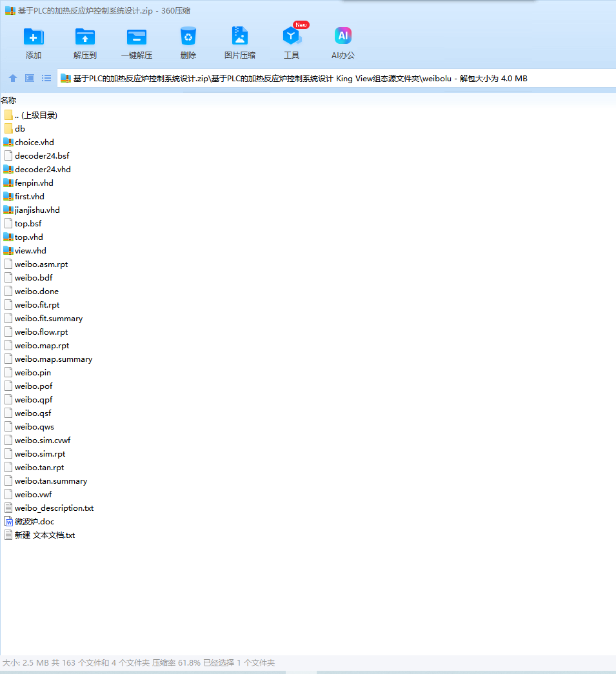Select file weibo.qws
The height and width of the screenshot is (674, 616).
point(29,426)
